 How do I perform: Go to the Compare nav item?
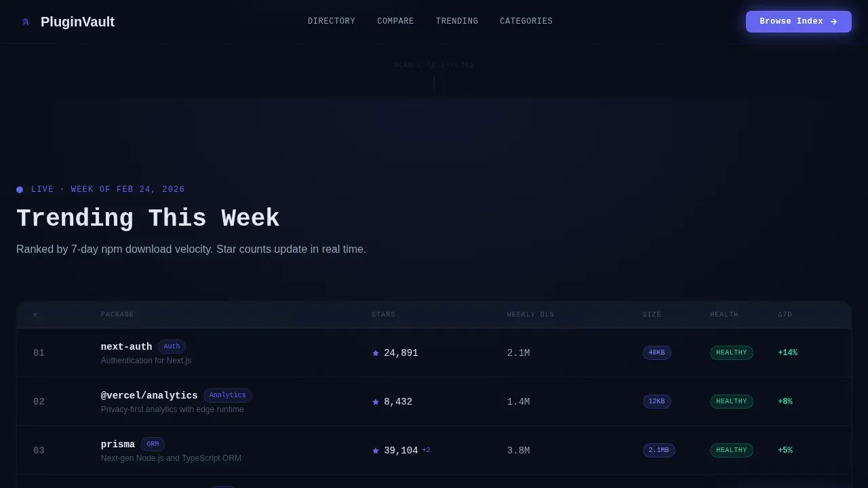tap(395, 21)
